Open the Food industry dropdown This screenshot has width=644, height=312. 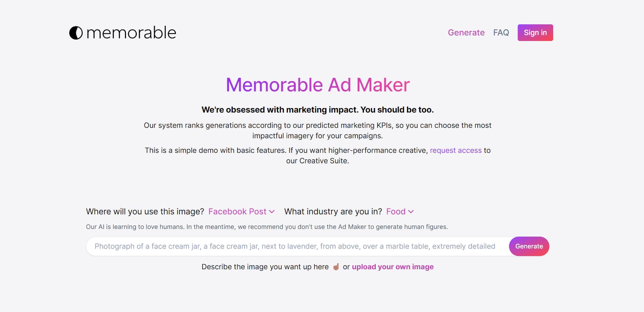click(396, 211)
